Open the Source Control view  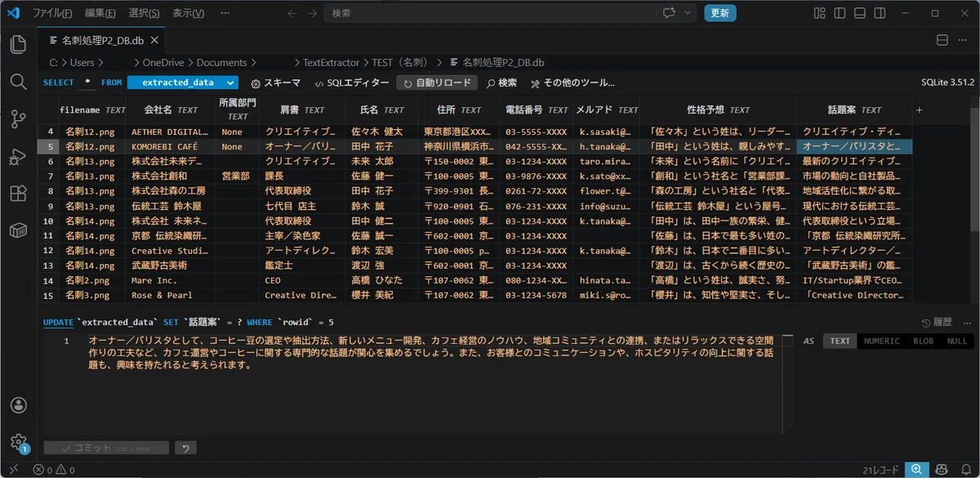18,119
